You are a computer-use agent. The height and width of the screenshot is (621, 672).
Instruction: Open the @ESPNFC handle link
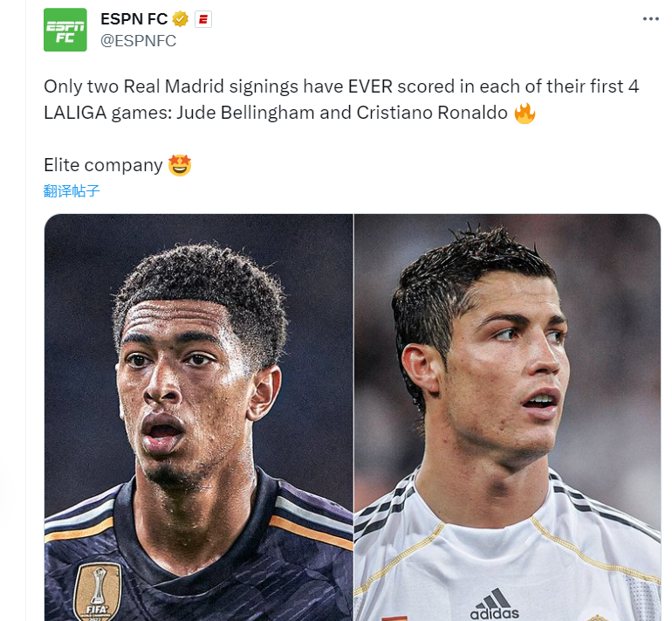point(139,41)
